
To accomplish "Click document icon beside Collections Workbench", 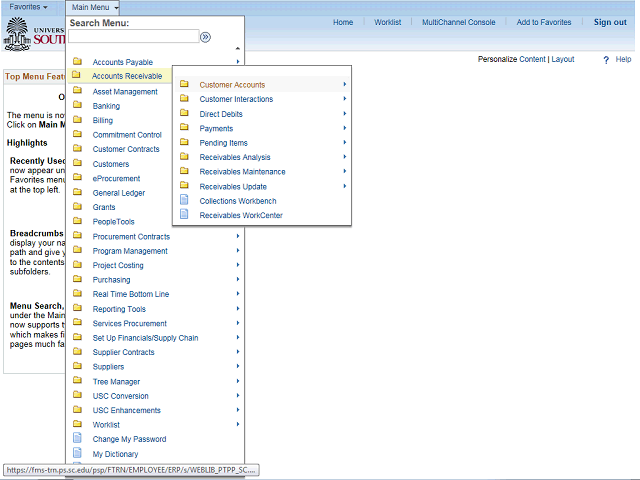I will click(x=184, y=201).
